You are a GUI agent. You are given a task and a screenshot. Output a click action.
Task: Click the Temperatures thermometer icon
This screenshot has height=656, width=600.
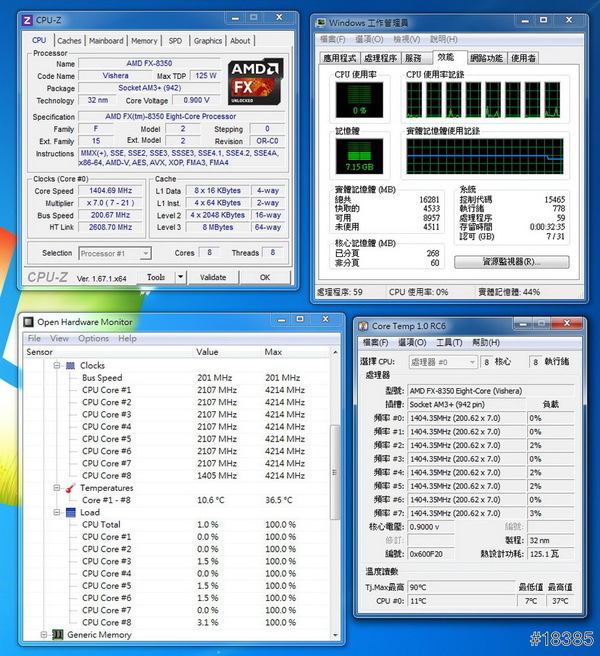(x=70, y=488)
